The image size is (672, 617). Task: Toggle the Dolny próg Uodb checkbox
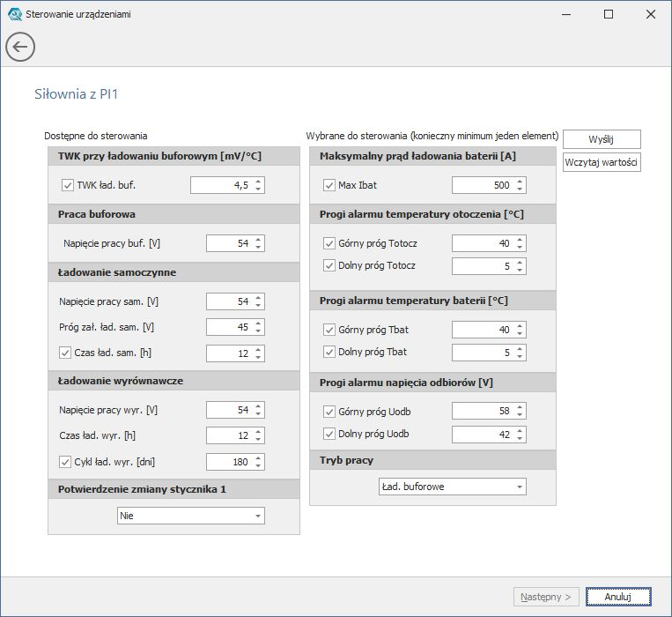tap(329, 434)
